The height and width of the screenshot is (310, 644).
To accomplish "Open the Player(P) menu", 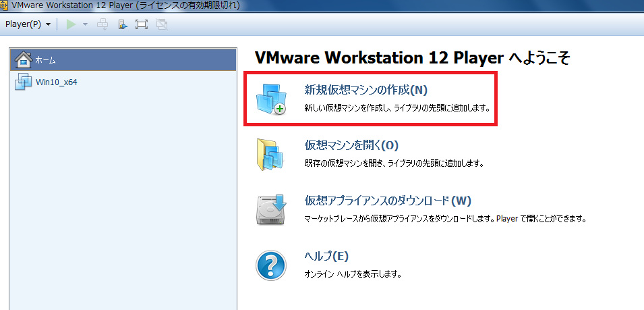I will point(28,24).
